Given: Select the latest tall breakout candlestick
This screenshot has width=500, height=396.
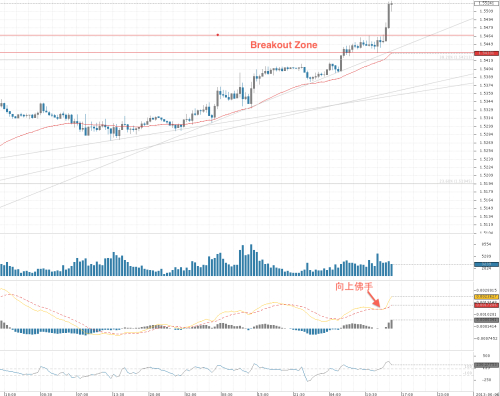Looking at the screenshot, I should point(389,15).
